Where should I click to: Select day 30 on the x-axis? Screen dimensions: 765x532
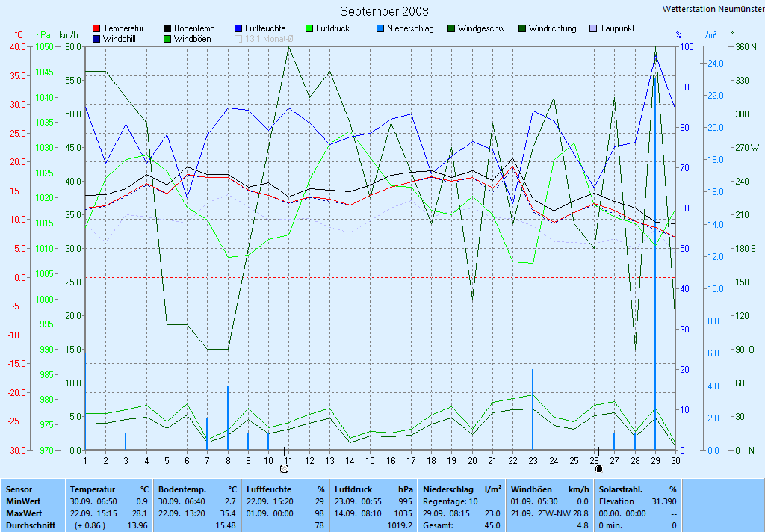675,460
